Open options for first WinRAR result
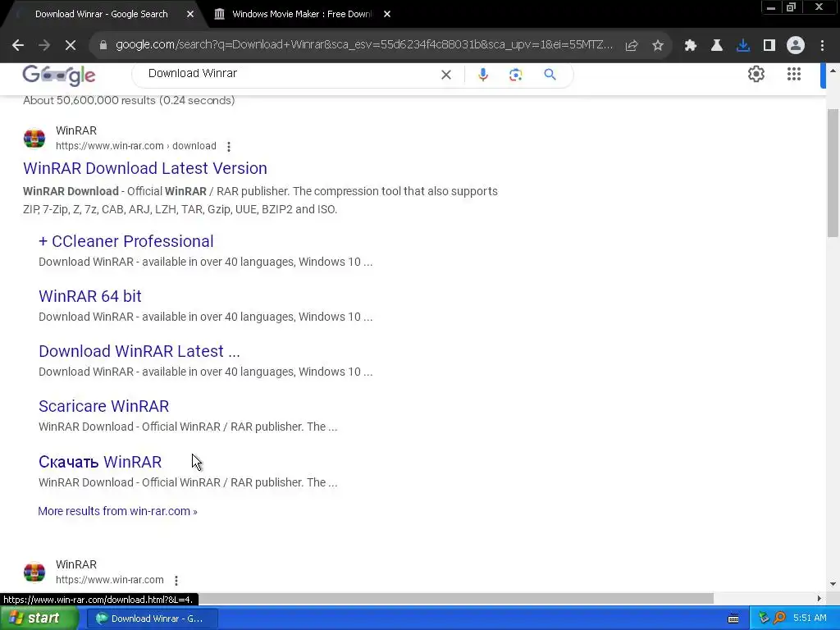 (x=229, y=146)
